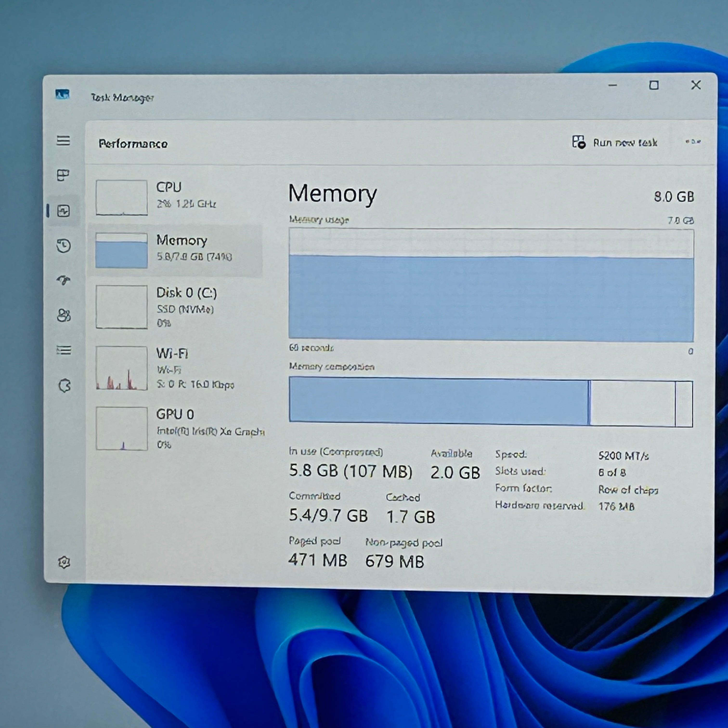Viewport: 728px width, 728px height.
Task: Select the Wi-Fi performance item
Action: point(175,368)
